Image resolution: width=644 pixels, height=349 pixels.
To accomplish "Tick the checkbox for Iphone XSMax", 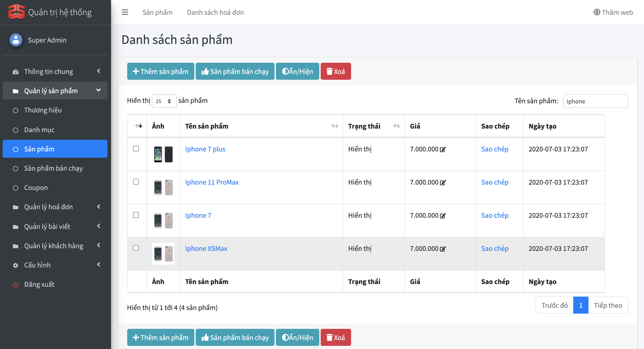I will [136, 248].
